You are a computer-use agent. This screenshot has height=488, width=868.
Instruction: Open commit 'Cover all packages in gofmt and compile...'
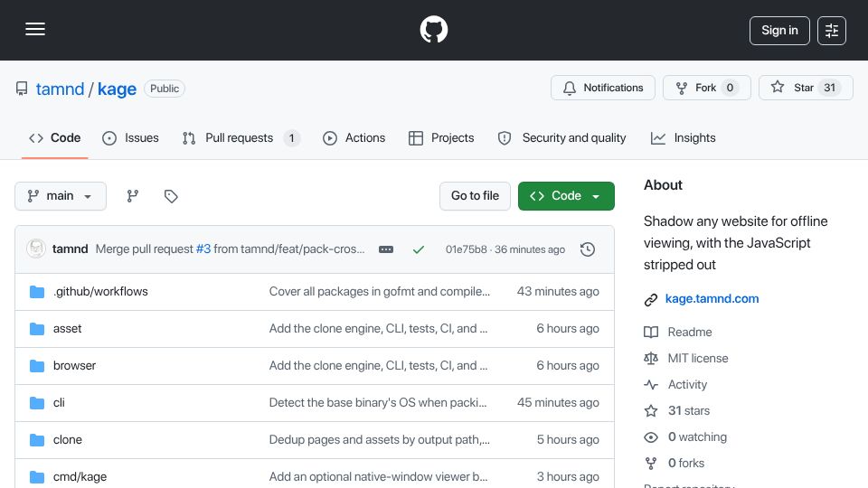[380, 292]
